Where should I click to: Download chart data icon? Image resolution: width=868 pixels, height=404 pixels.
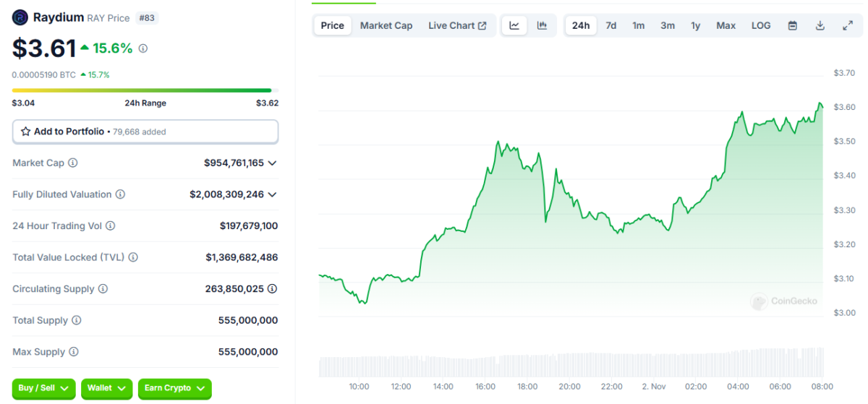coord(820,25)
